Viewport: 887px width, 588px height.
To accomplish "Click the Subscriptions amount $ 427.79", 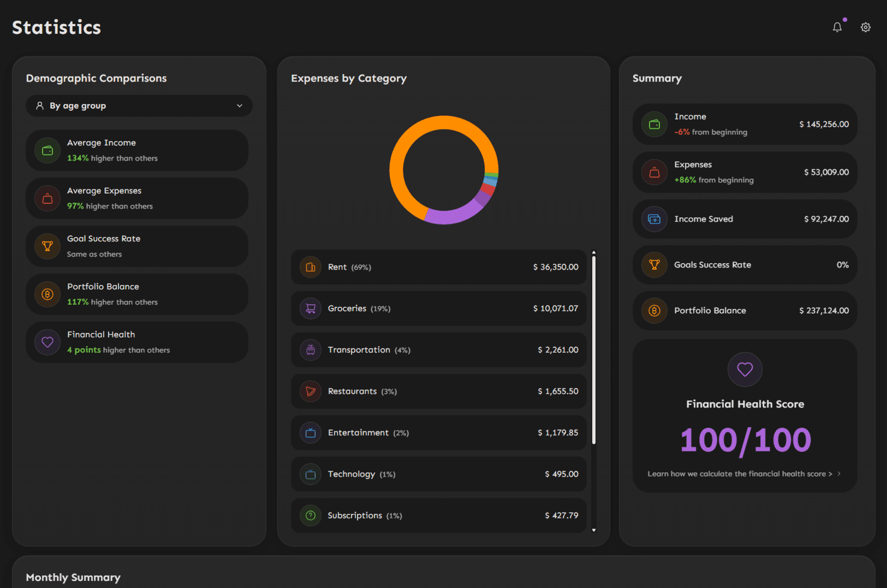I will [x=562, y=516].
